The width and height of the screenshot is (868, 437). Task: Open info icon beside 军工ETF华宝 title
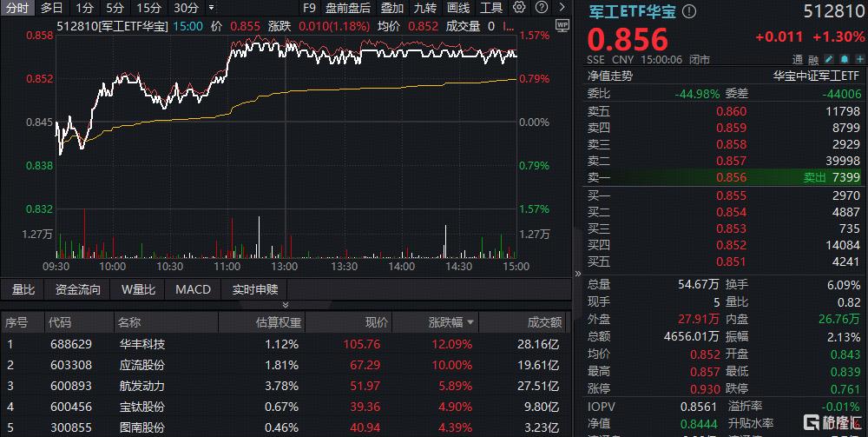pos(688,11)
